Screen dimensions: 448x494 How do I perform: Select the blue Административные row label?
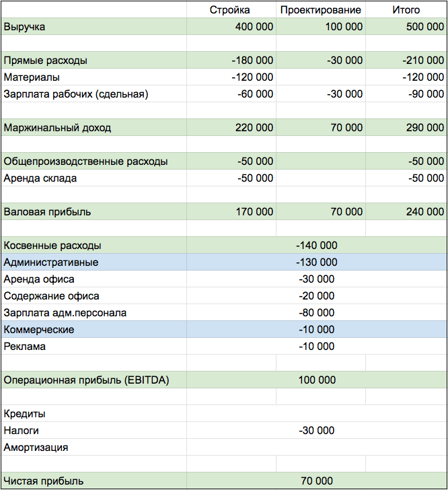[x=50, y=262]
